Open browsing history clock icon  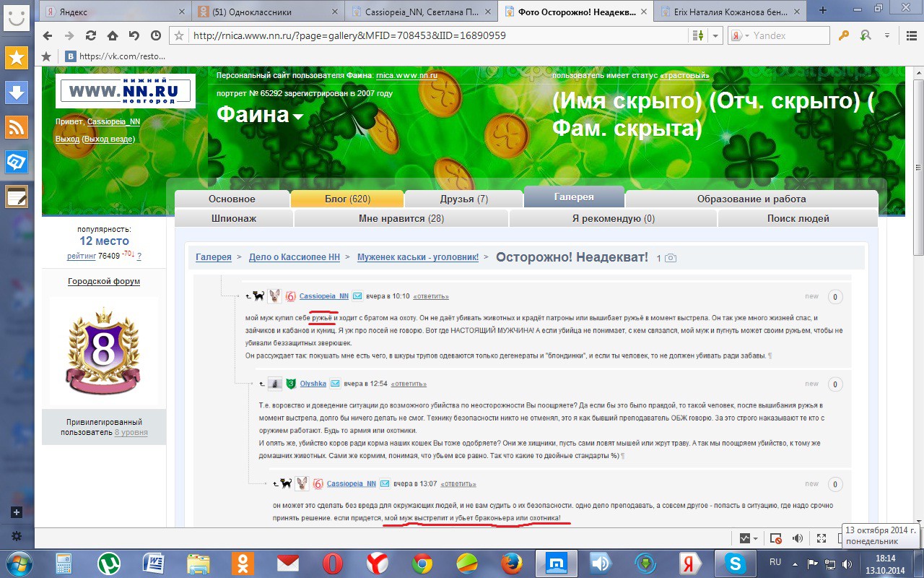point(156,35)
